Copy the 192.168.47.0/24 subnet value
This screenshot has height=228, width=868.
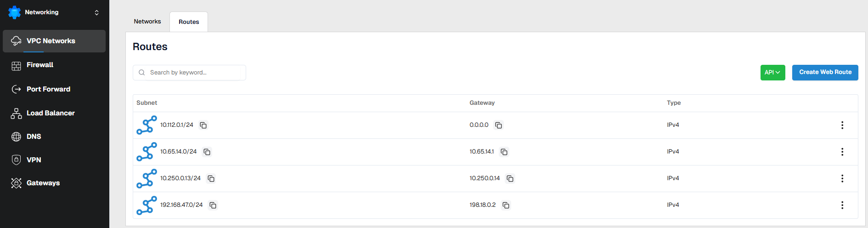point(213,205)
